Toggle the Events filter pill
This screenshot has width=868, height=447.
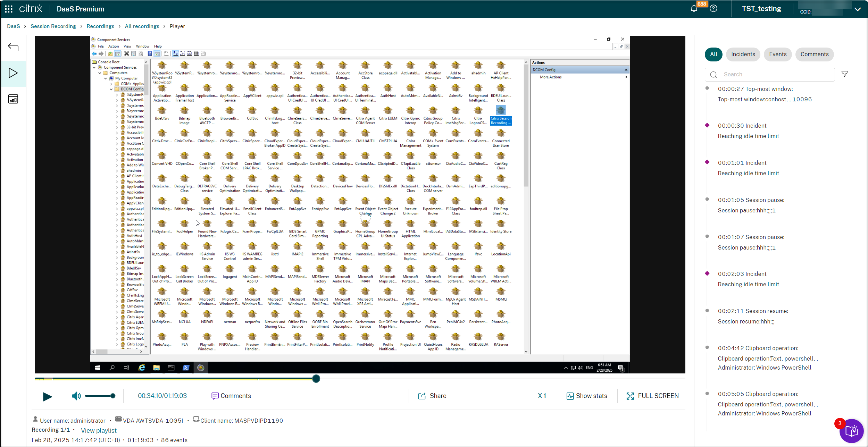pyautogui.click(x=778, y=54)
